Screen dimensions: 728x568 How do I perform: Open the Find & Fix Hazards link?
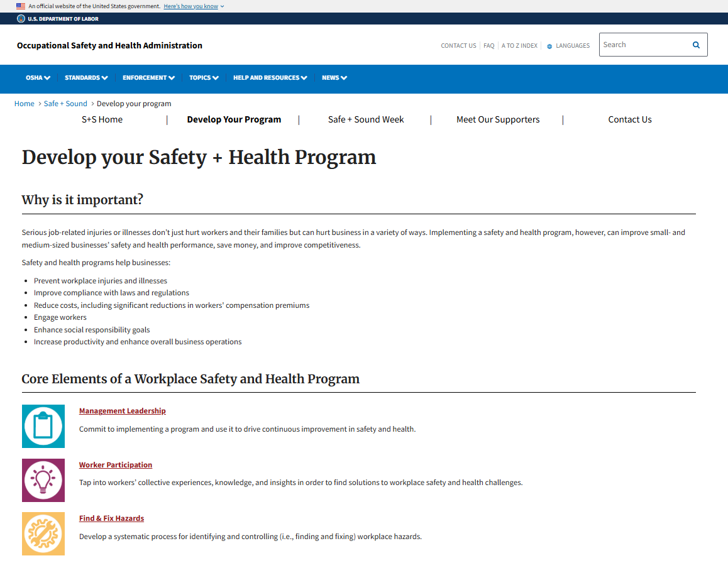click(x=111, y=518)
